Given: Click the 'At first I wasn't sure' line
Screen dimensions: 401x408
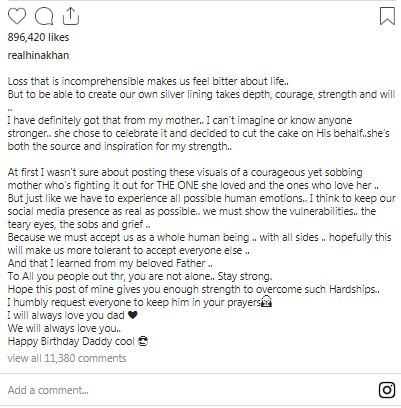Looking at the screenshot, I should tap(185, 172).
